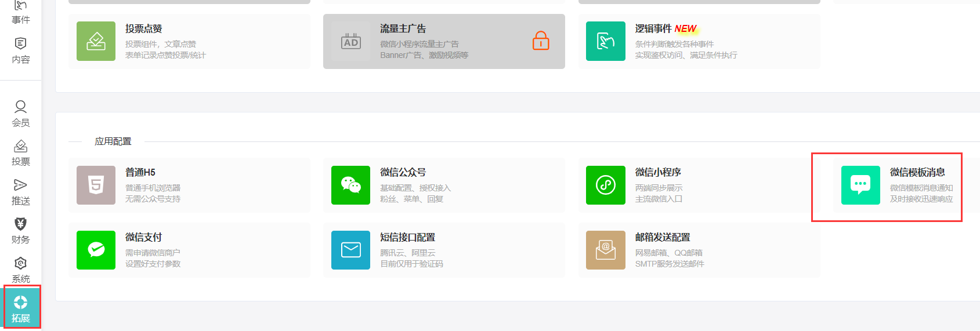Image resolution: width=980 pixels, height=331 pixels.
Task: Click the 普通H5 HTML5 icon
Action: click(96, 185)
